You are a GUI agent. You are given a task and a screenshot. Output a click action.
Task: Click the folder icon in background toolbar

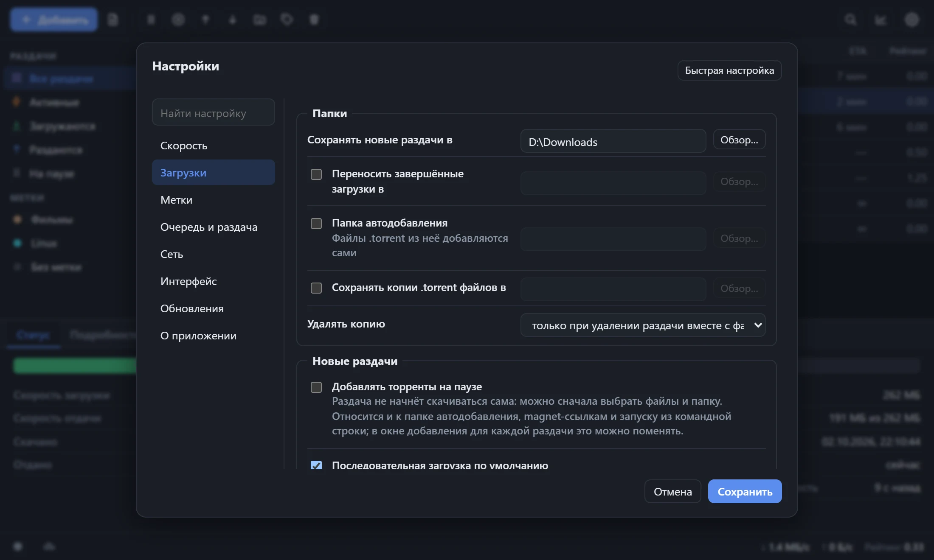tap(259, 20)
